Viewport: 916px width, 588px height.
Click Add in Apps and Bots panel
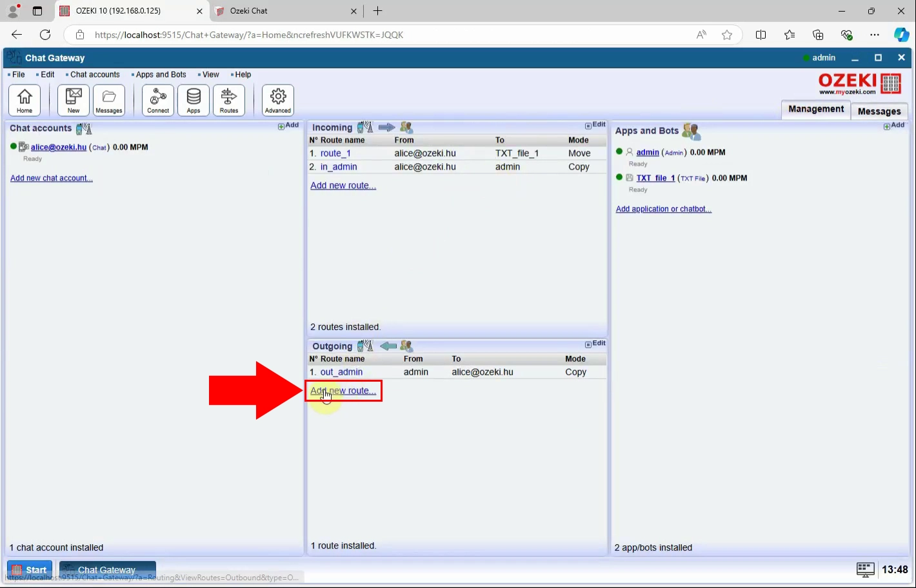[894, 126]
